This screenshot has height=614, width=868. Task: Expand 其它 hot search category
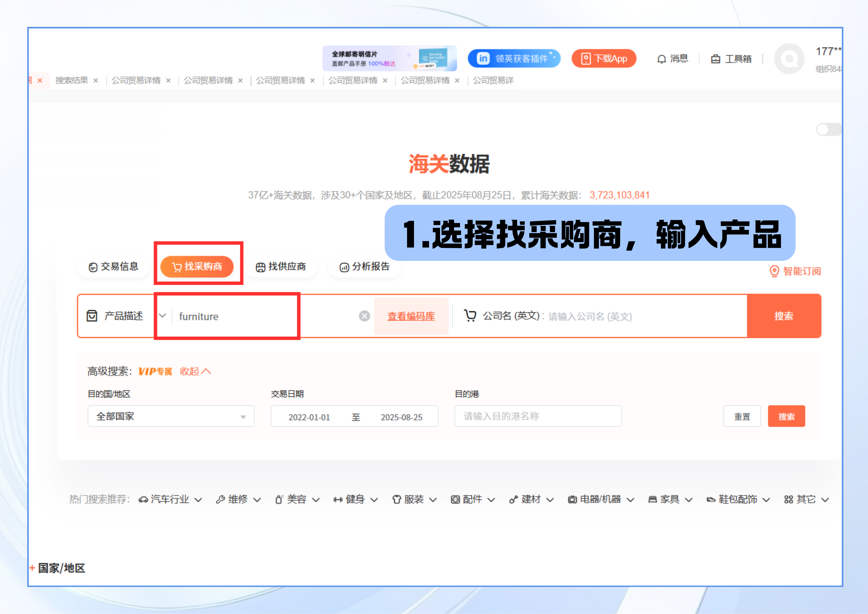[x=806, y=499]
